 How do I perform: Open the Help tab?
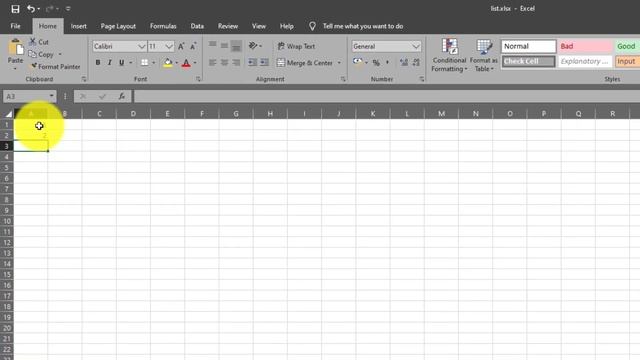pyautogui.click(x=287, y=26)
